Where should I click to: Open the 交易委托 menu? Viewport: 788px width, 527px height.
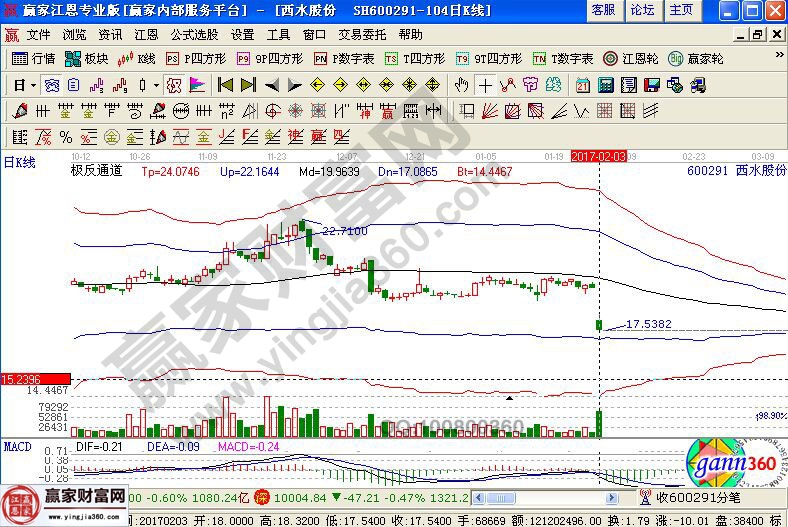point(362,34)
